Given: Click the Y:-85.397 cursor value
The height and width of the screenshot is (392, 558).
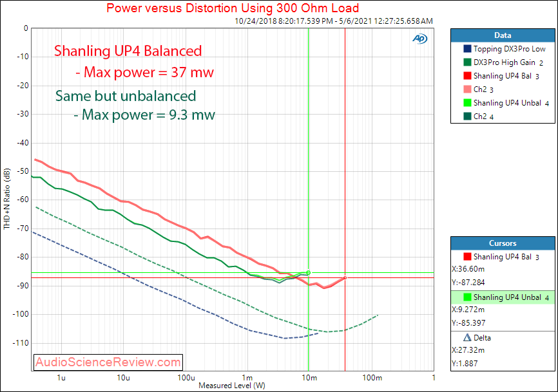Looking at the screenshot, I should pos(468,323).
